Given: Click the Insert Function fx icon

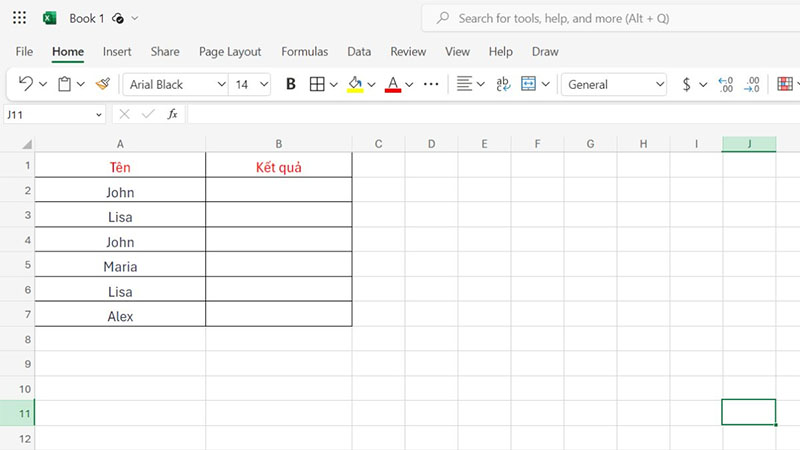Looking at the screenshot, I should click(x=172, y=114).
